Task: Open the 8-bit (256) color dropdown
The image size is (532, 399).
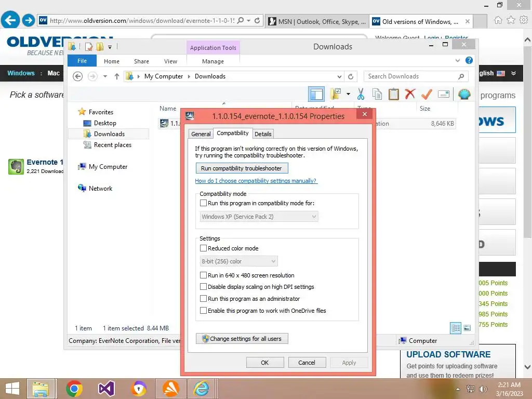Action: click(238, 261)
